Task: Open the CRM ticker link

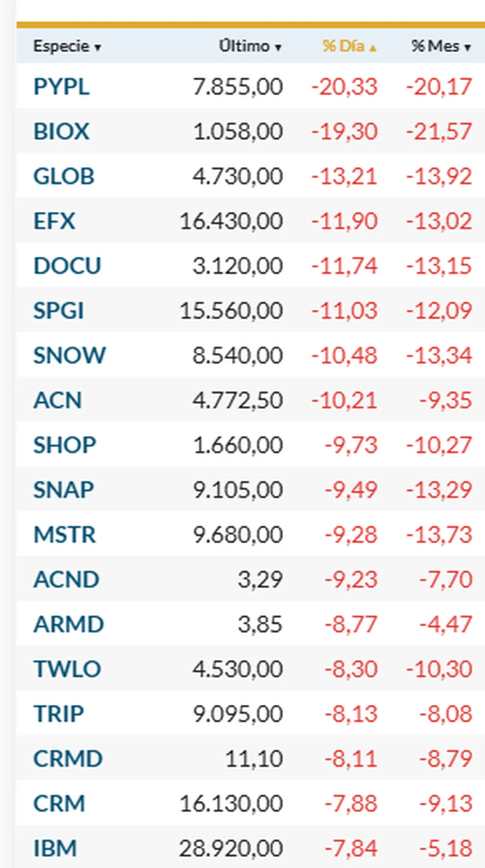Action: [59, 804]
